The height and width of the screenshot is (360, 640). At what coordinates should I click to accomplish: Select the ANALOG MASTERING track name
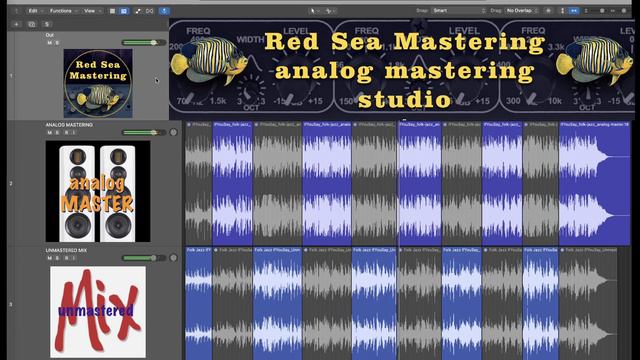tap(69, 124)
